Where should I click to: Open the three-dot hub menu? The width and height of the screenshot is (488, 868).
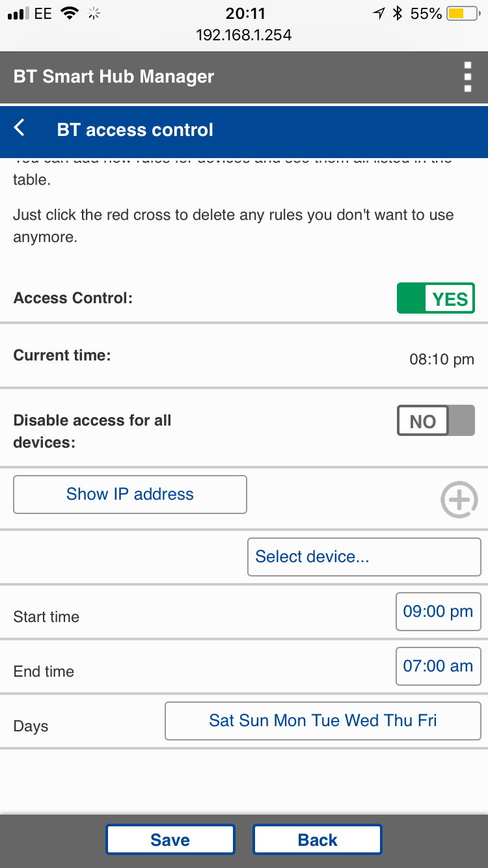[x=467, y=77]
